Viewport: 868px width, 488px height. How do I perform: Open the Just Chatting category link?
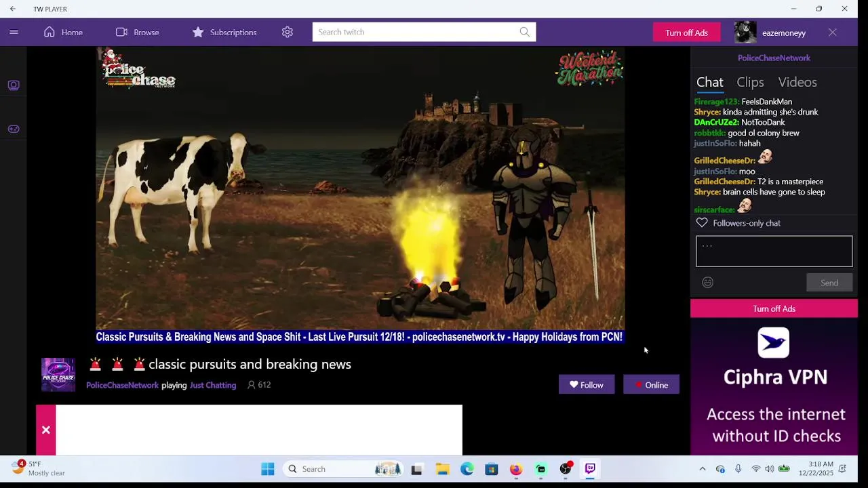(x=213, y=385)
